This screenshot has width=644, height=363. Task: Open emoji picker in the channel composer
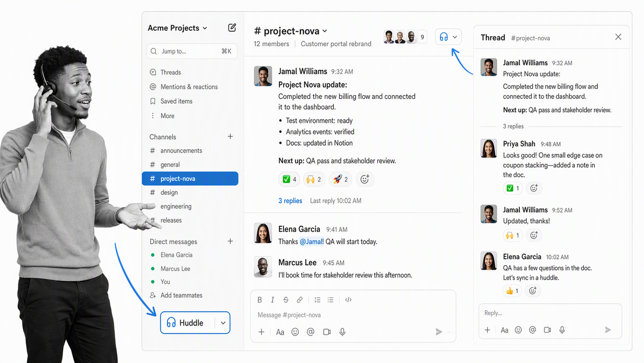coord(295,332)
